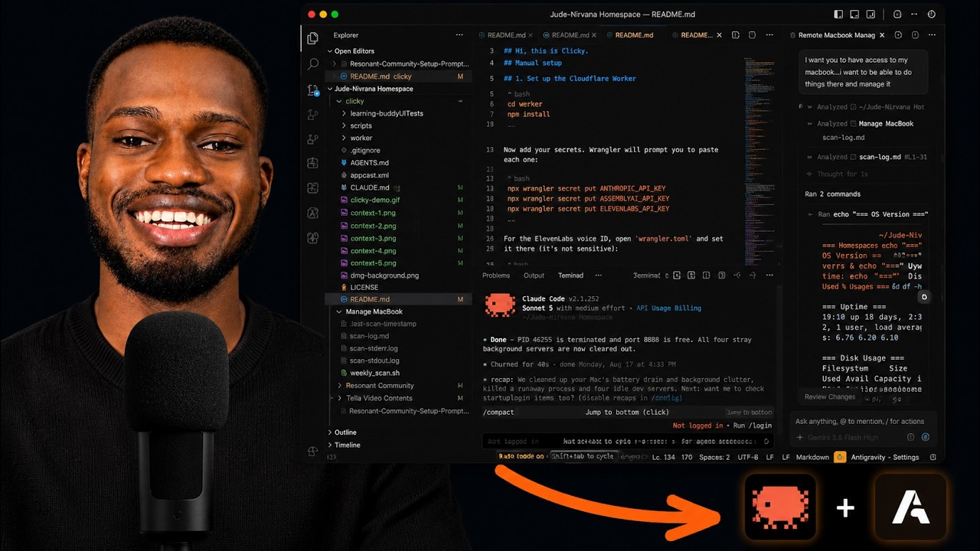Open the scan-stderr.log file
Screen dimensions: 980x551
(398, 348)
